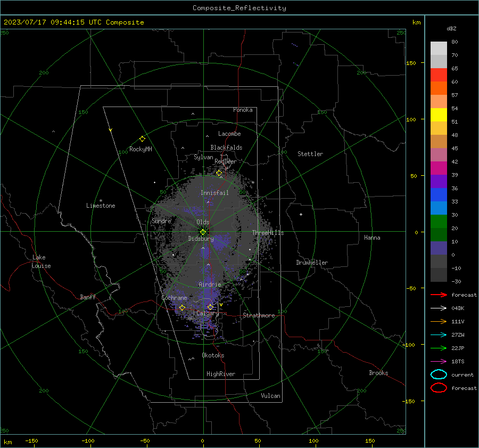Click the Okotoks label
The image size is (479, 448).
click(213, 355)
